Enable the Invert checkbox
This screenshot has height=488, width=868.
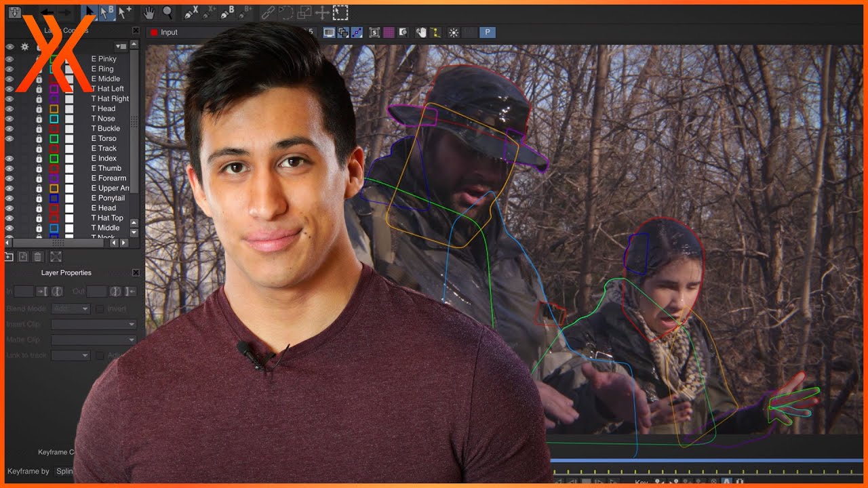[100, 309]
